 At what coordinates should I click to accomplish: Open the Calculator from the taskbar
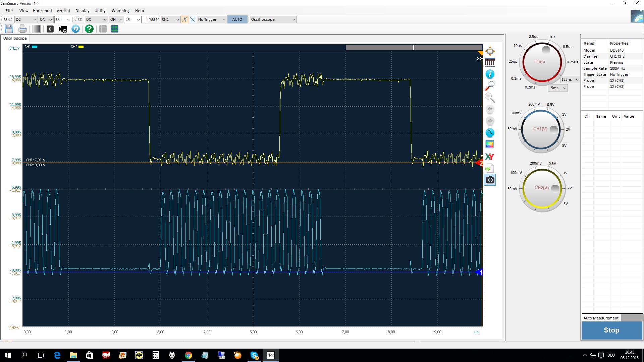tap(156, 355)
